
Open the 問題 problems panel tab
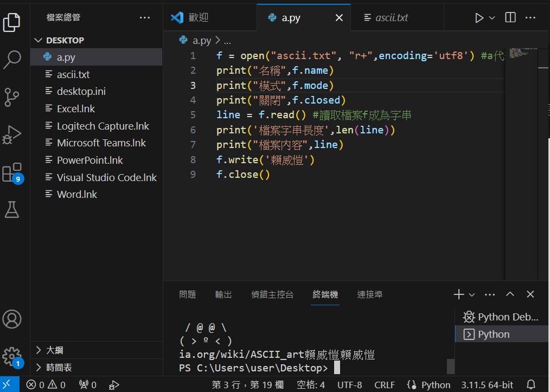187,294
